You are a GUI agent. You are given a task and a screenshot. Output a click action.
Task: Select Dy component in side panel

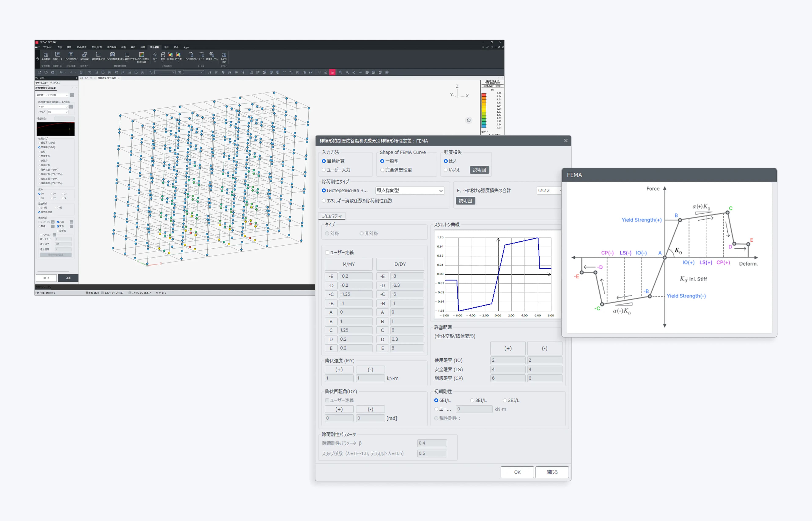53,193
